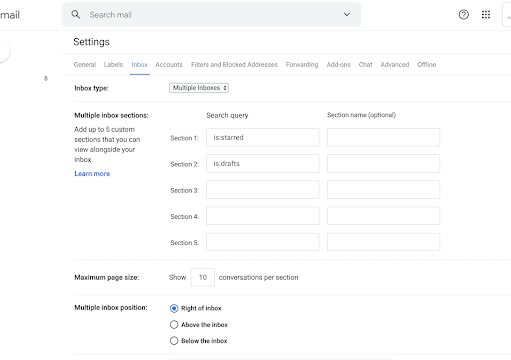
Task: Click the Maximum page size label
Action: click(107, 278)
